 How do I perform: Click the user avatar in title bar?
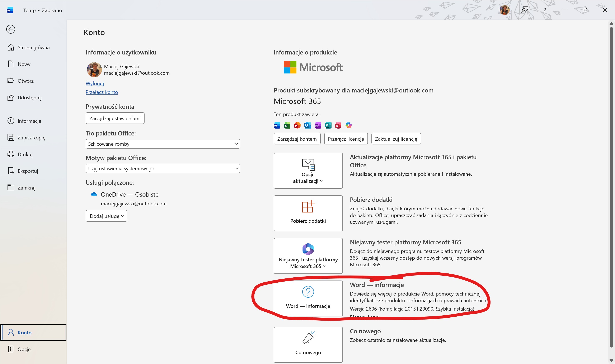[x=504, y=10]
